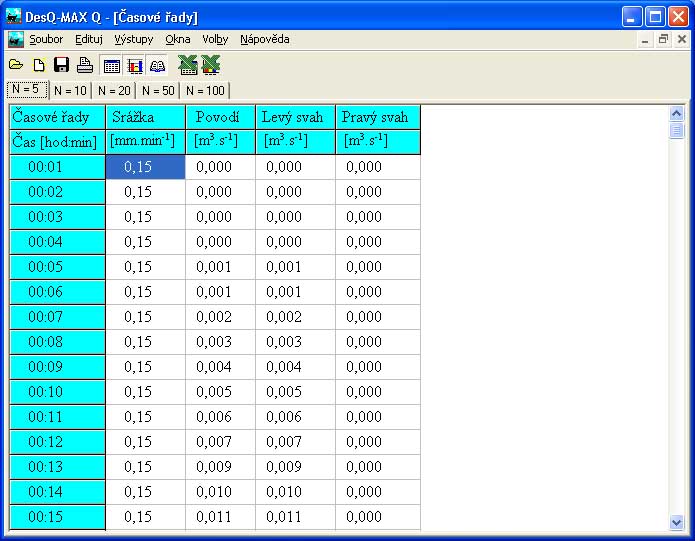Viewport: 695px width, 541px height.
Task: Select the Levý svah column header
Action: click(x=296, y=117)
